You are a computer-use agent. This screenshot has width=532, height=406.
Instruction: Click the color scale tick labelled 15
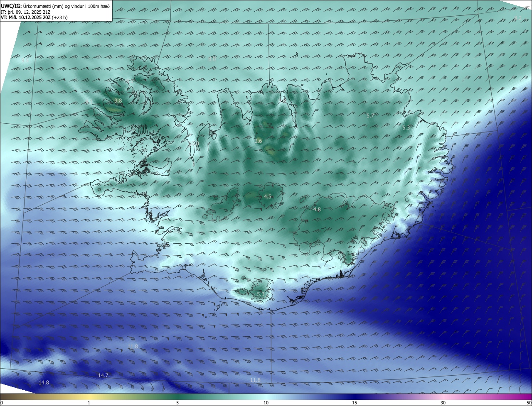pos(355,403)
